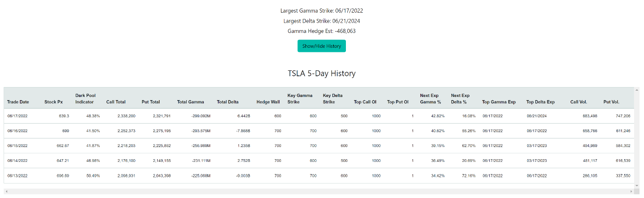Click the dark pool value 50.49%

(93, 175)
